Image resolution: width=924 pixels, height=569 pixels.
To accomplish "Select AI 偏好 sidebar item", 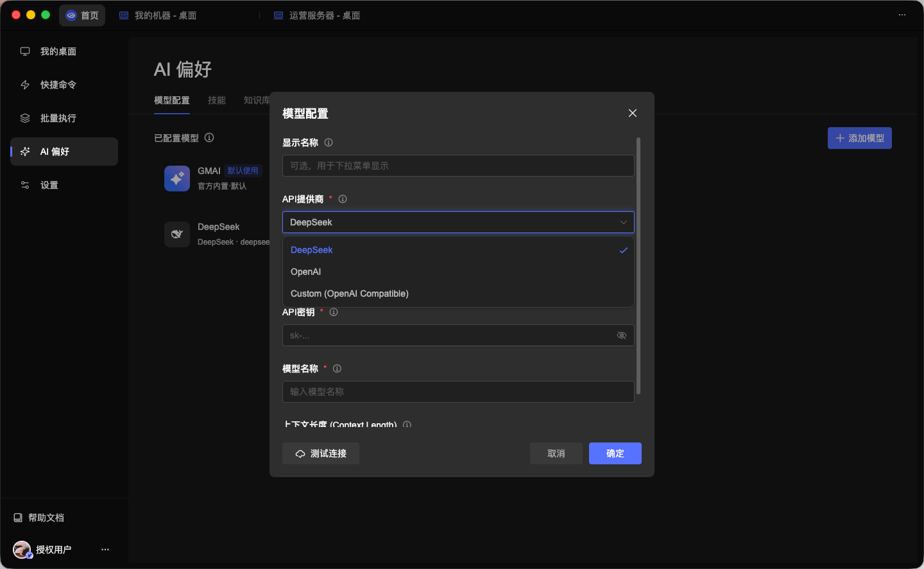I will tap(64, 152).
